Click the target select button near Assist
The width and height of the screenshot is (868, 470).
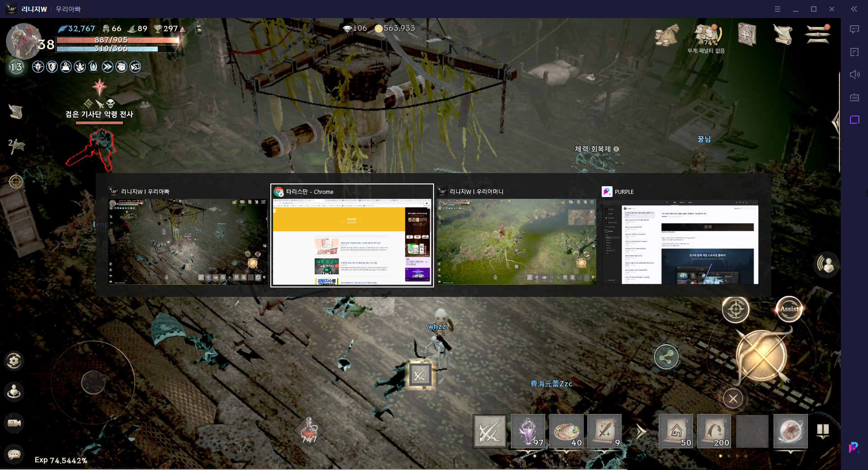coord(736,310)
